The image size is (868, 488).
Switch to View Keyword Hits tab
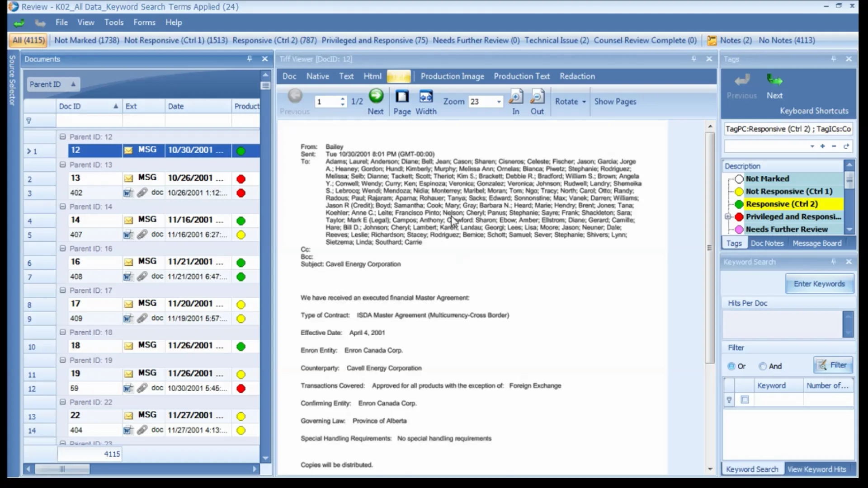[x=816, y=469]
